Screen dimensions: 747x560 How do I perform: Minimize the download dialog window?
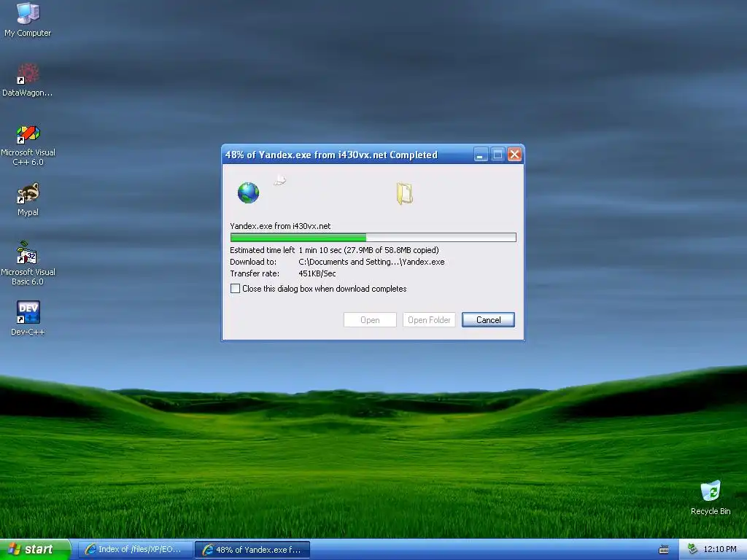point(481,155)
